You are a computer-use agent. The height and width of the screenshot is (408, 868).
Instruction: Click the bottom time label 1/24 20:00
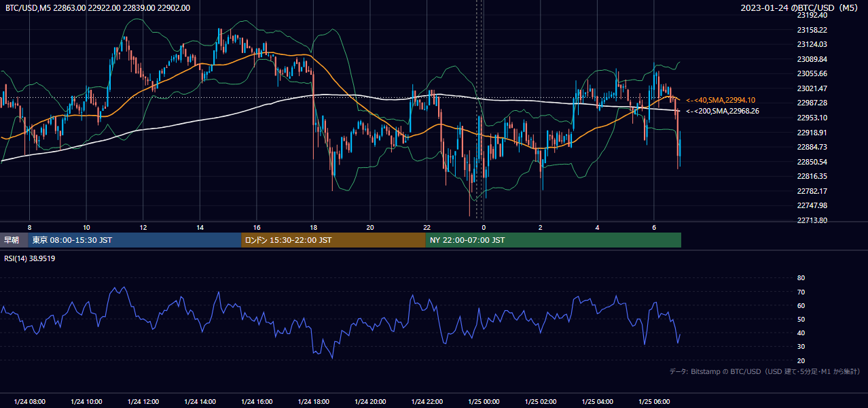click(x=370, y=402)
